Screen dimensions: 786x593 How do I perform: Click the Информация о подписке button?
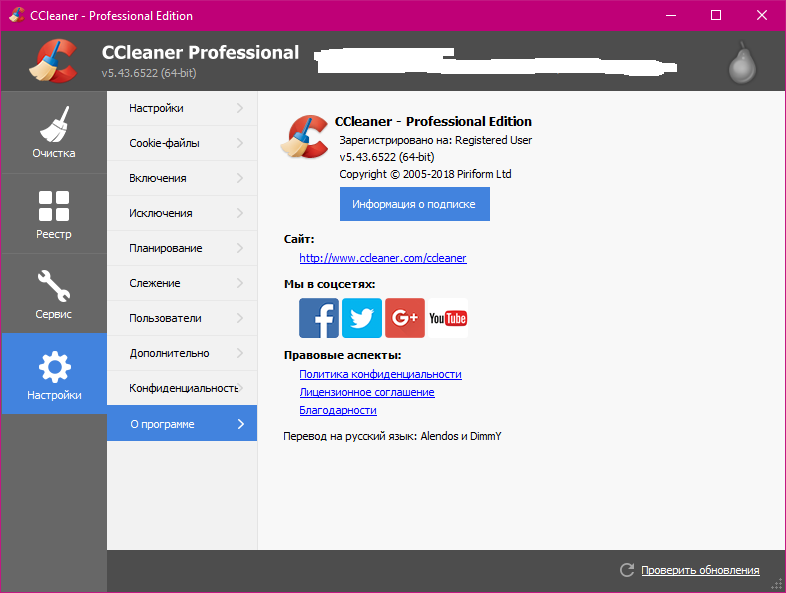coord(415,204)
